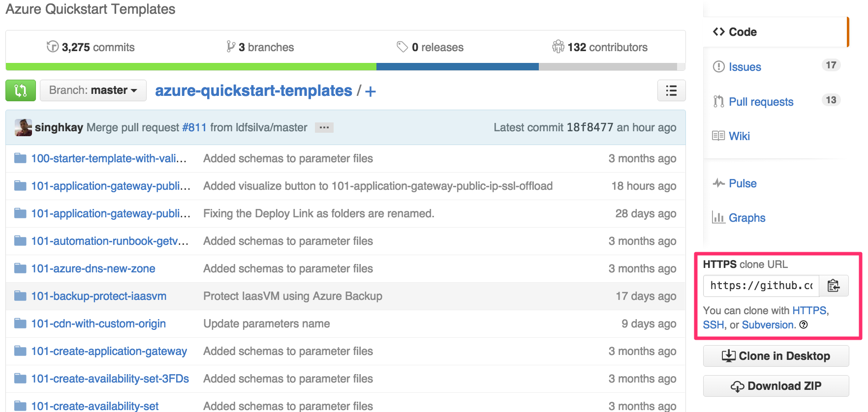This screenshot has height=412, width=868.
Task: Select the Code tab in sidebar
Action: [776, 32]
